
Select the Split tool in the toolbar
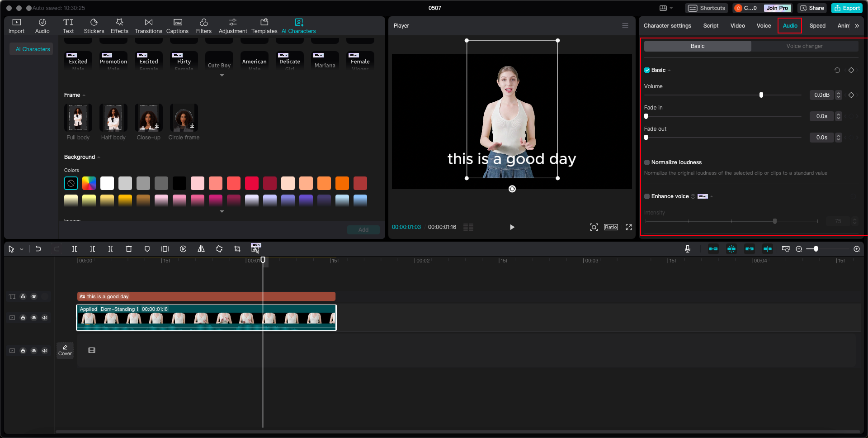pyautogui.click(x=75, y=249)
